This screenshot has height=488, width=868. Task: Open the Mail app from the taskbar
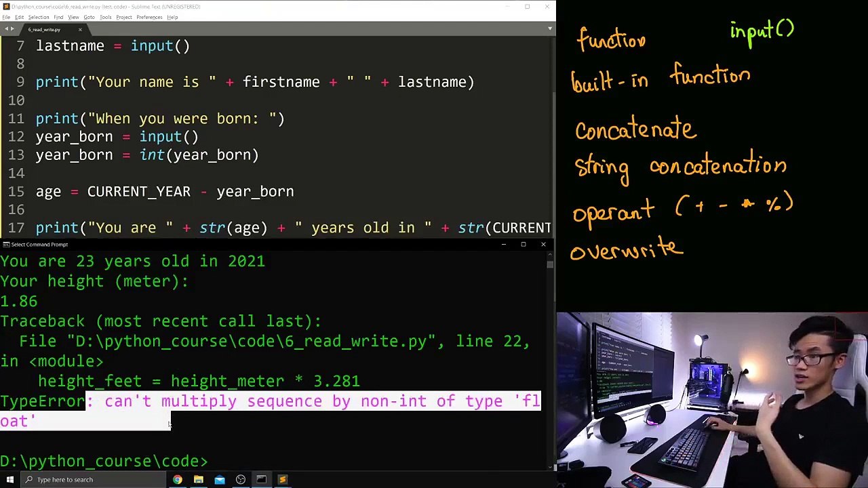pos(219,479)
